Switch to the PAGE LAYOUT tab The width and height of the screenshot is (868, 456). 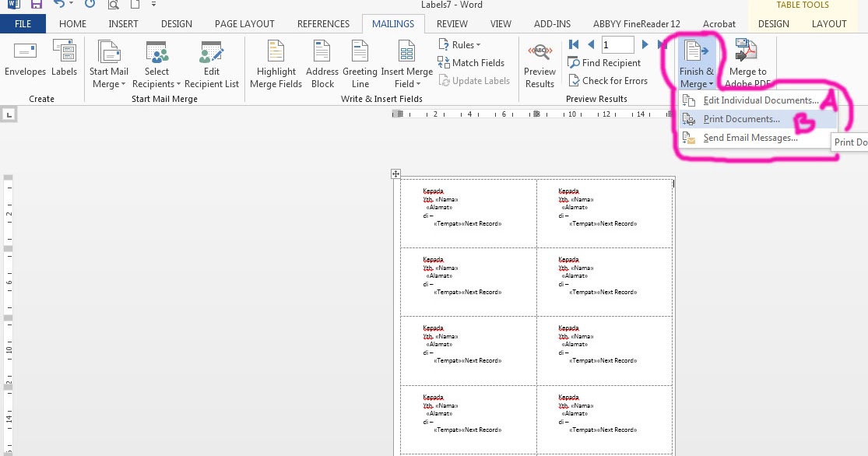click(x=244, y=24)
